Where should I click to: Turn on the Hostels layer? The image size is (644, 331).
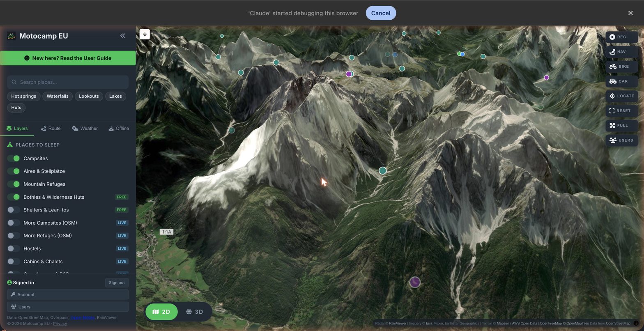14,248
